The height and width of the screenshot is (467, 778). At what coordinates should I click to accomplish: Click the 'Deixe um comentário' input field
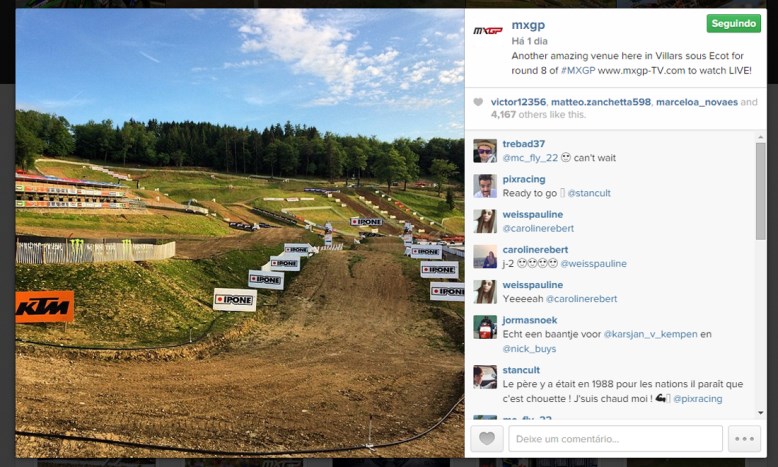(x=615, y=439)
